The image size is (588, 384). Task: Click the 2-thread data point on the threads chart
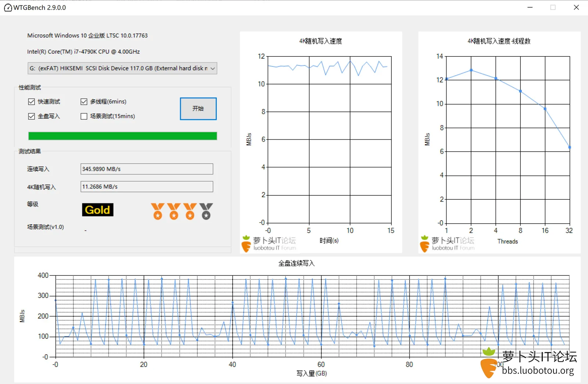[471, 70]
